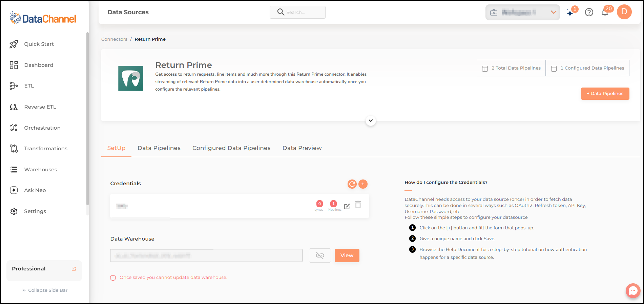This screenshot has height=304, width=644.
Task: Click the sidebar vertical scrollbar
Action: (x=87, y=119)
